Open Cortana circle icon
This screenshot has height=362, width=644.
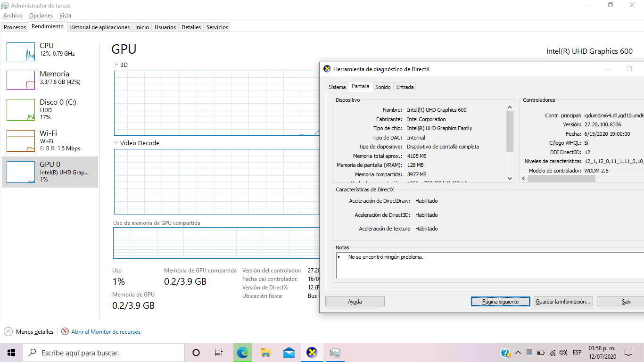tap(196, 353)
